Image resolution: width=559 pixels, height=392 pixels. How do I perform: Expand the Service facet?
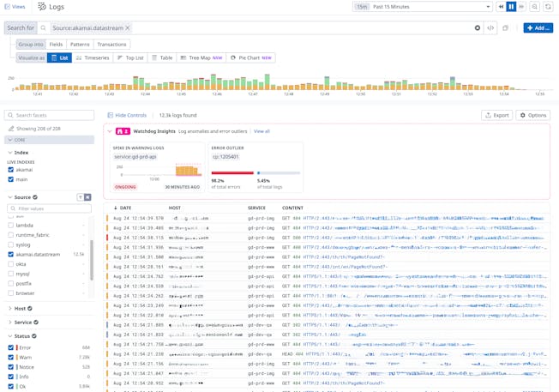(10, 323)
